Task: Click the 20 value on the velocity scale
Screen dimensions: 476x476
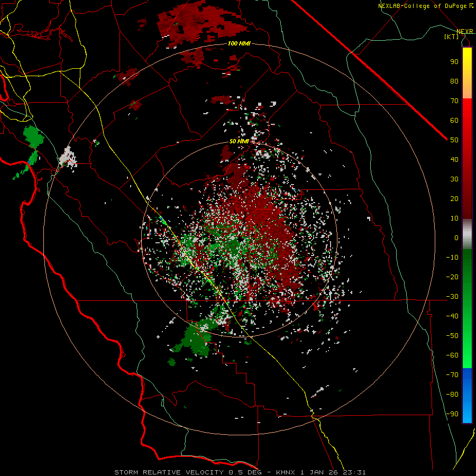Action: [454, 198]
